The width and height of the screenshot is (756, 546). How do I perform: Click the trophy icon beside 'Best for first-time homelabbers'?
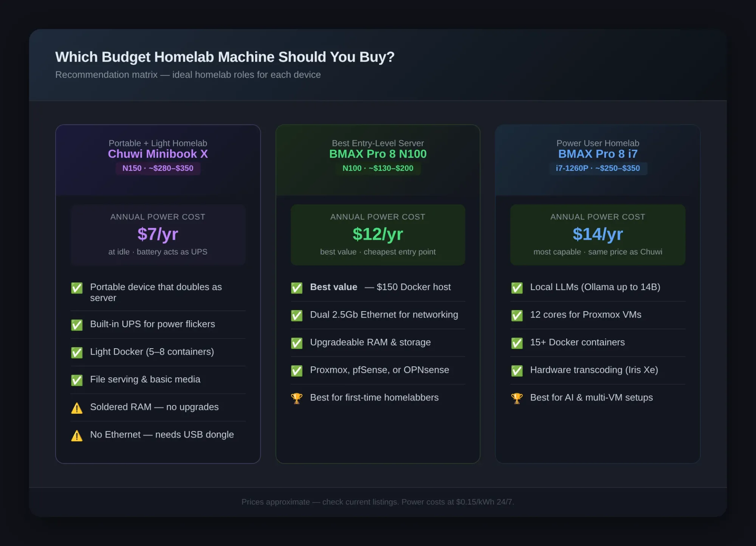[x=297, y=398]
